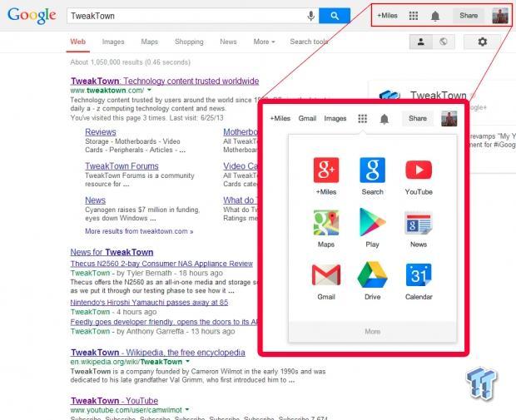The image size is (516, 420).
Task: Show more apps via More button
Action: [372, 332]
